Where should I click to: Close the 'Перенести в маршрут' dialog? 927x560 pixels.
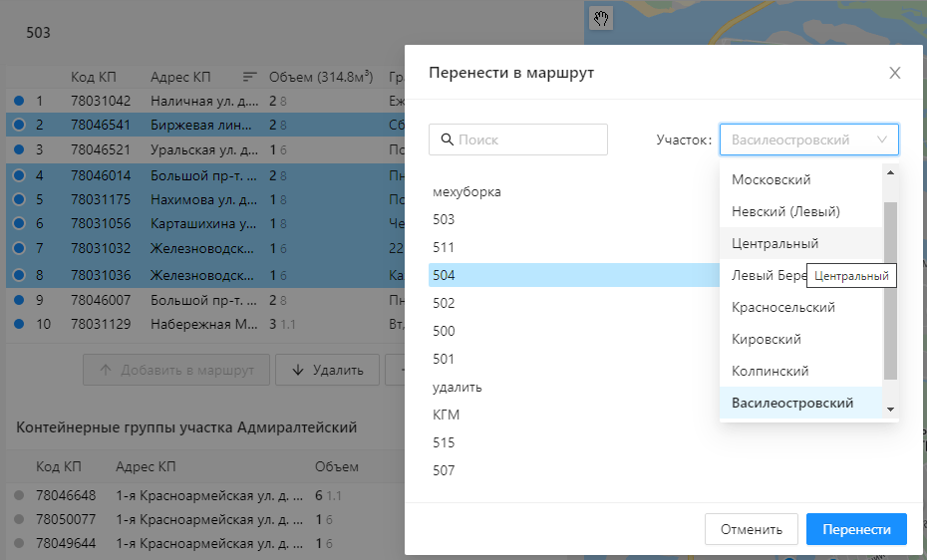[894, 73]
